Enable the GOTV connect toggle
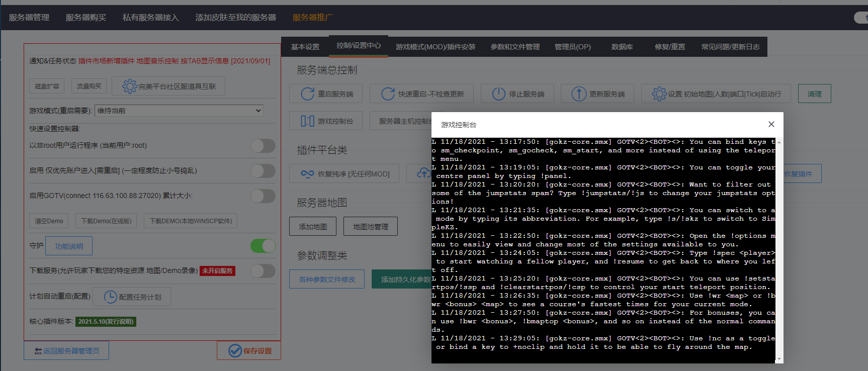 click(263, 196)
